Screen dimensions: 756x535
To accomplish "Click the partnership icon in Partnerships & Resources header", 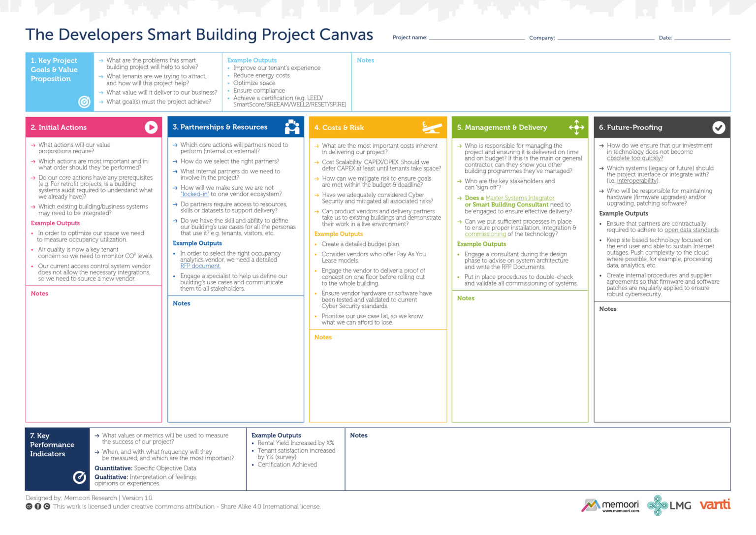I will [292, 127].
